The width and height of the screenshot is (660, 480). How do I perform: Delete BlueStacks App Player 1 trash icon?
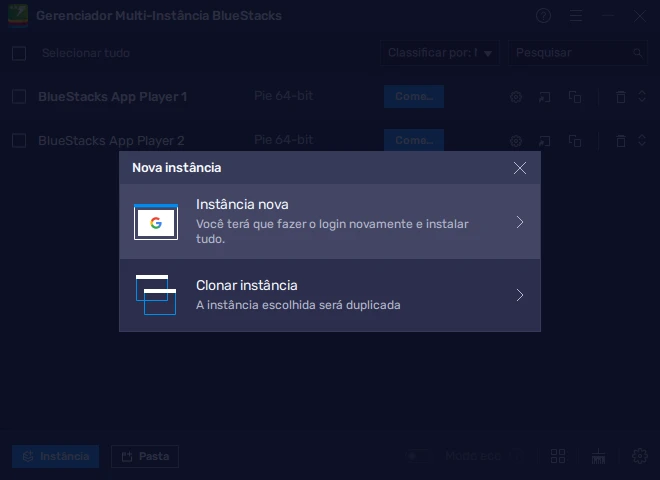(621, 97)
